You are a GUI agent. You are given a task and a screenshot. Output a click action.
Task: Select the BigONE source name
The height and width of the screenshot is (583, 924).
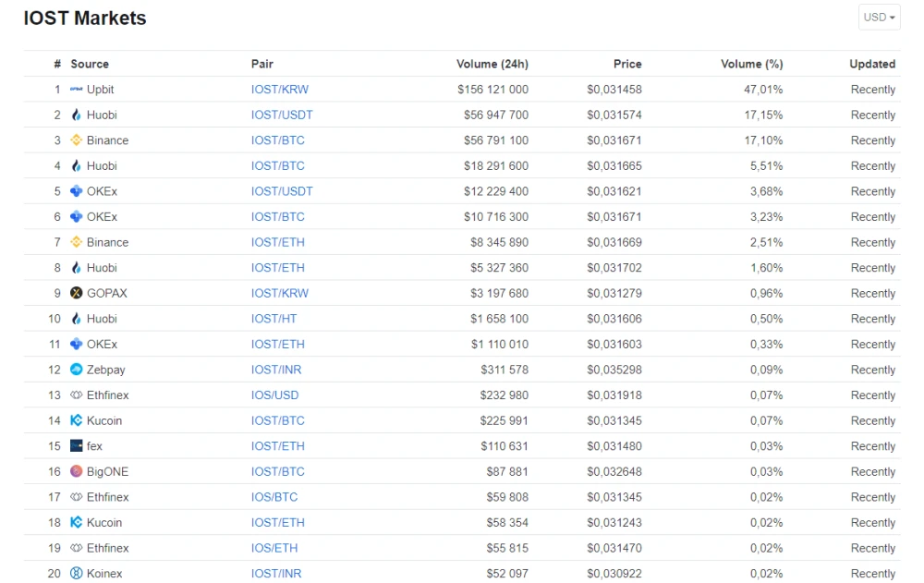[107, 471]
